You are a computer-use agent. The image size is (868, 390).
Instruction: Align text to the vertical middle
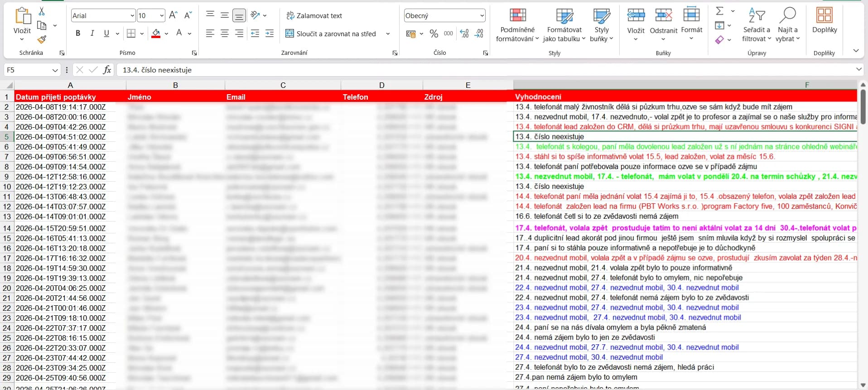tap(224, 15)
